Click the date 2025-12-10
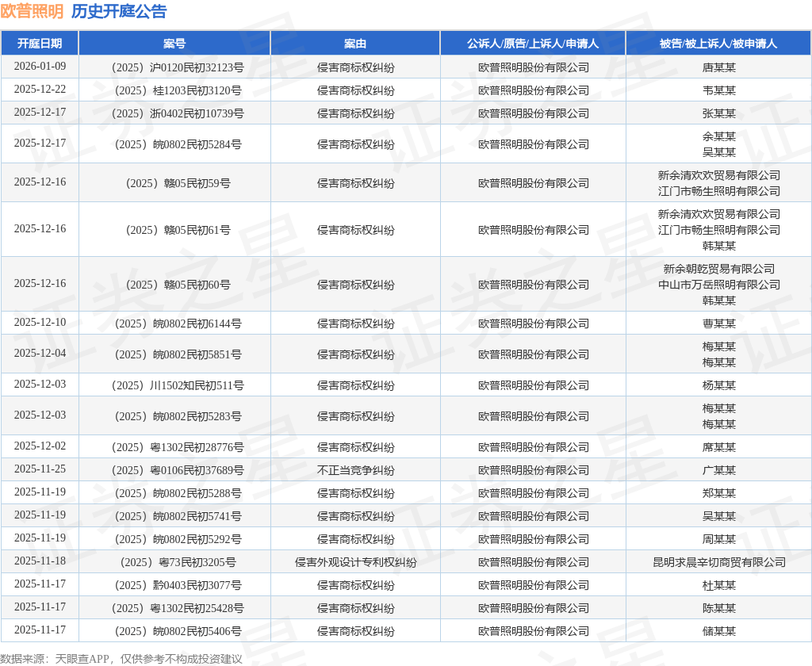 (40, 322)
